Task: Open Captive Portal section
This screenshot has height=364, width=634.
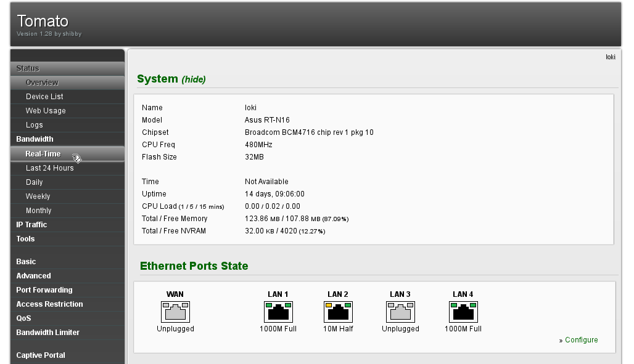Action: pyautogui.click(x=67, y=355)
